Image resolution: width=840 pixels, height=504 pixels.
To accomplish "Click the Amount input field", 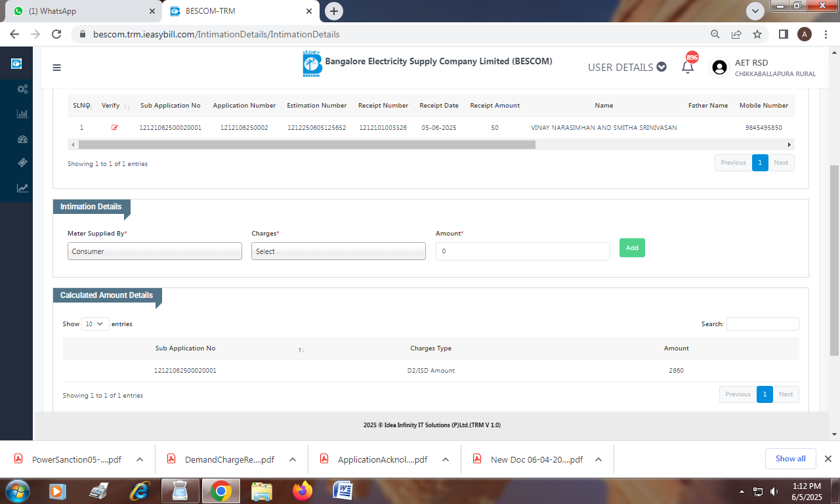I will (x=523, y=251).
